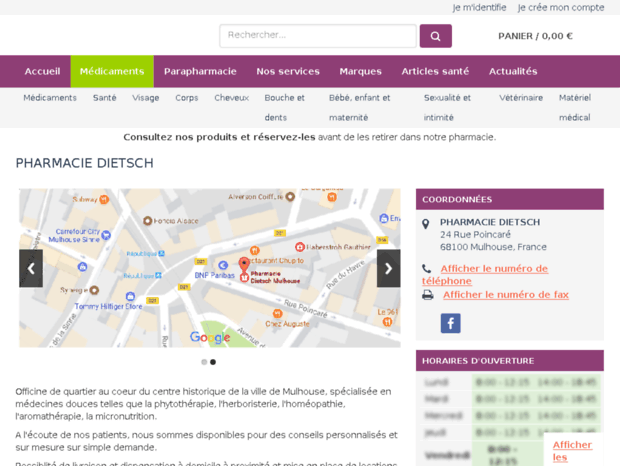
Task: Select second carousel dot indicator
Action: (213, 362)
